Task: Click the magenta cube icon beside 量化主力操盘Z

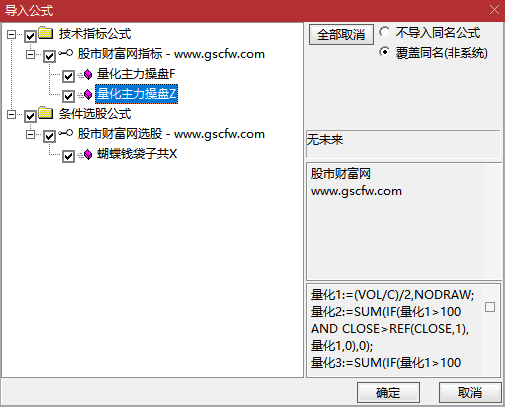Action: tap(88, 95)
